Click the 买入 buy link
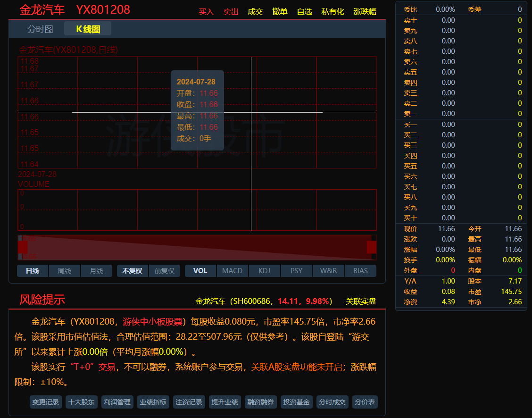Image resolution: width=532 pixels, height=418 pixels. point(206,12)
